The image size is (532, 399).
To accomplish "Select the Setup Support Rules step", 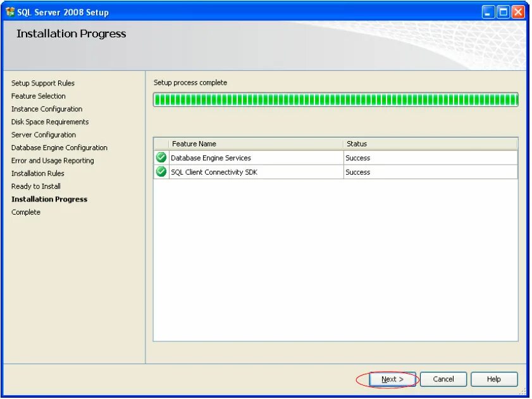I will coord(43,83).
